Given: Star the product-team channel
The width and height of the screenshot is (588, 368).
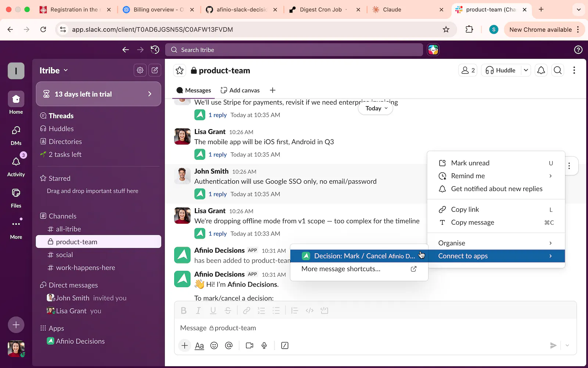Looking at the screenshot, I should click(180, 70).
